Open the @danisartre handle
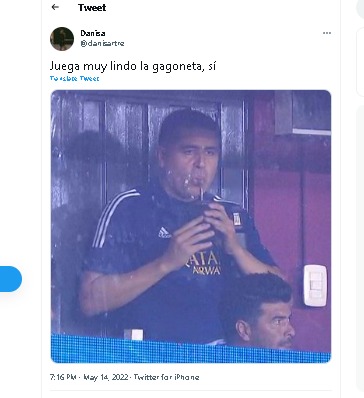Viewport: 364px width, 398px height. pyautogui.click(x=102, y=44)
